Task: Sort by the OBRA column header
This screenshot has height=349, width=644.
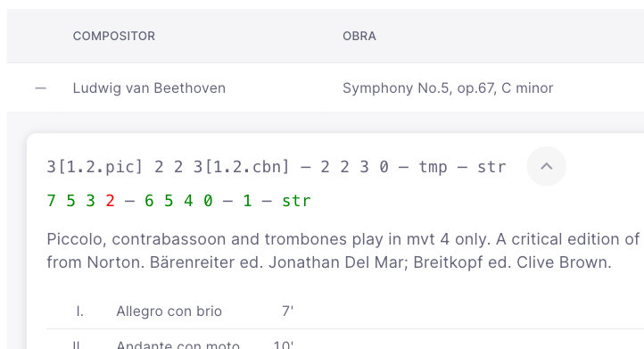Action: pos(359,37)
